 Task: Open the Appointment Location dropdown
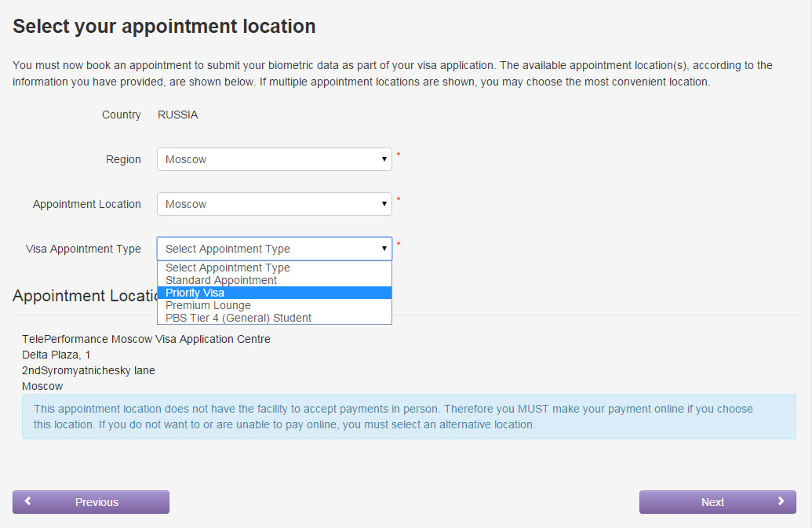275,204
